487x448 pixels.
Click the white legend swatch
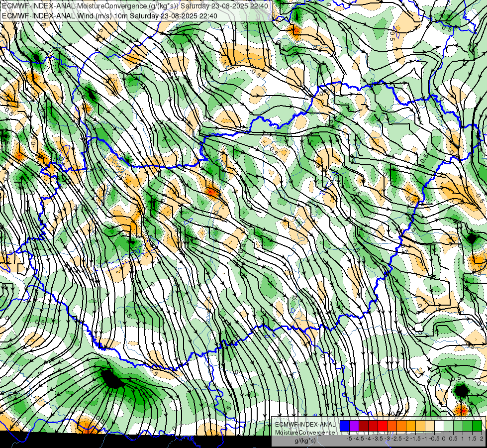pyautogui.click(x=439, y=426)
